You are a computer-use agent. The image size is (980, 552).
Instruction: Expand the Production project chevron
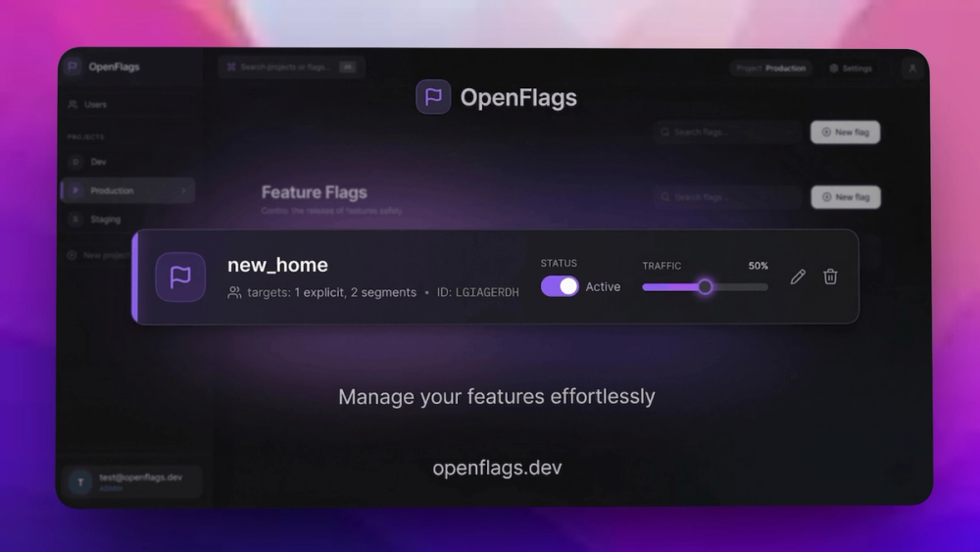(x=184, y=190)
